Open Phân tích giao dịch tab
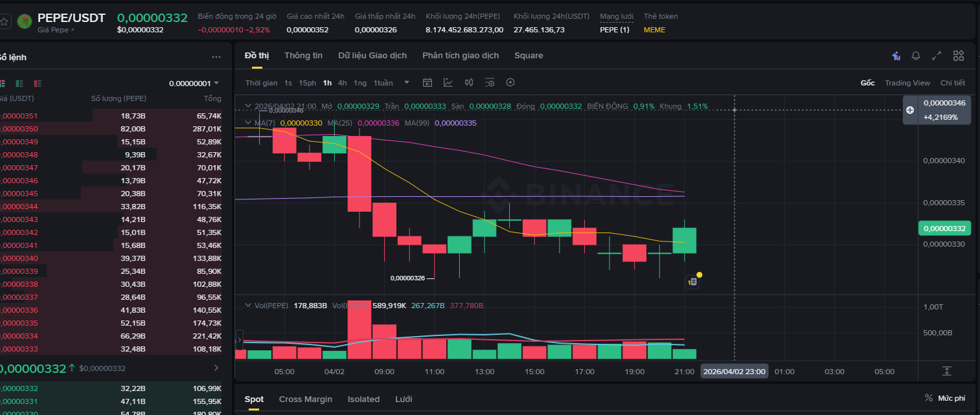Image resolution: width=980 pixels, height=415 pixels. (461, 56)
